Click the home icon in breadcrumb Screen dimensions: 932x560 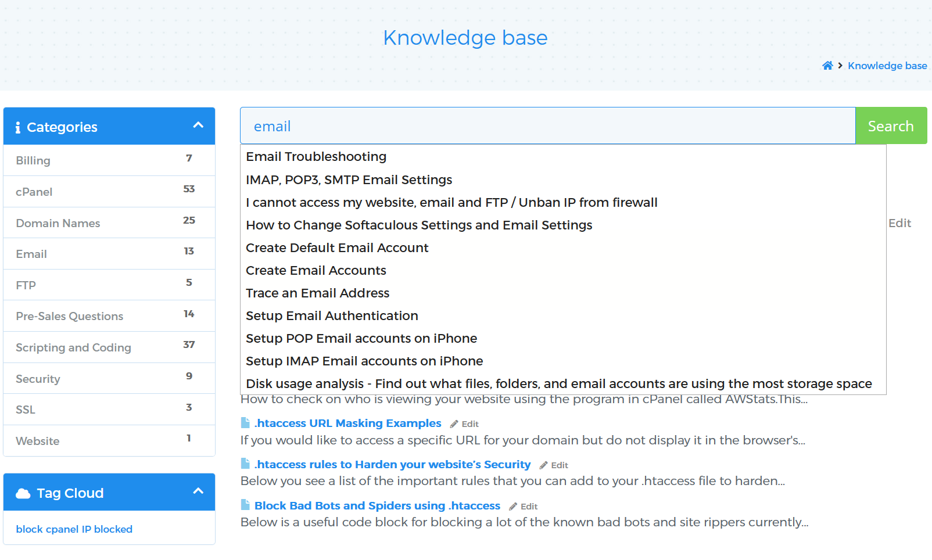[827, 66]
